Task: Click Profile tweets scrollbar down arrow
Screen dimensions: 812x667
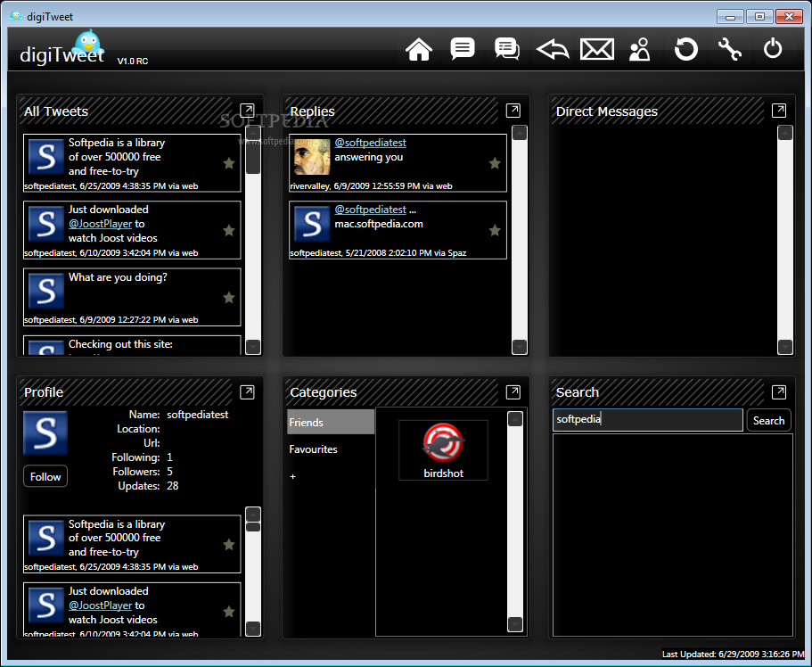Action: [253, 628]
